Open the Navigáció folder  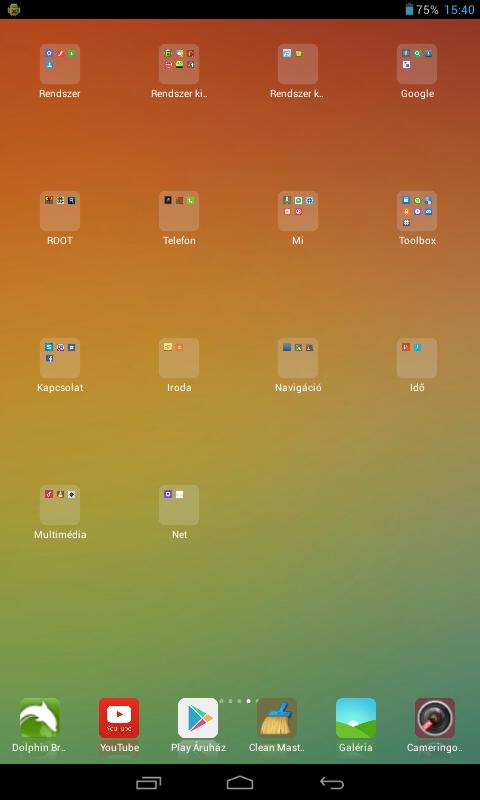pyautogui.click(x=298, y=358)
